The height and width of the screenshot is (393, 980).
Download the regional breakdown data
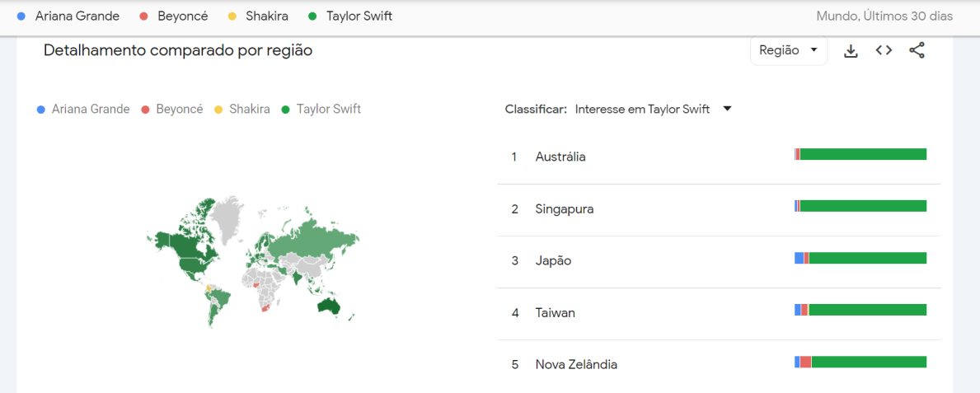click(850, 51)
